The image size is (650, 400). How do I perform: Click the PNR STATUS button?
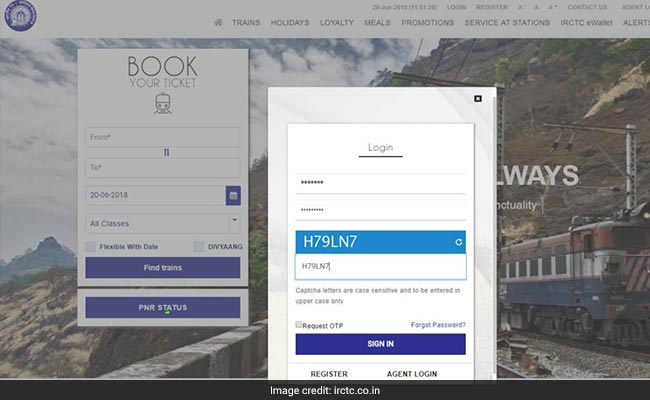[x=162, y=307]
